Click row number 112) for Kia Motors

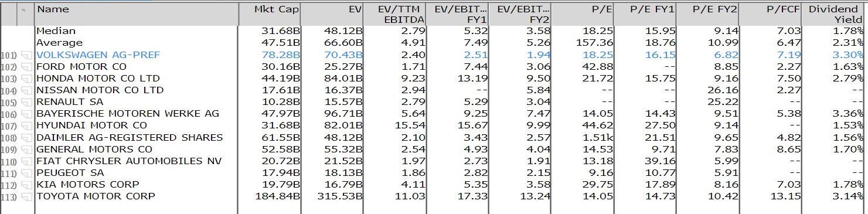point(10,185)
